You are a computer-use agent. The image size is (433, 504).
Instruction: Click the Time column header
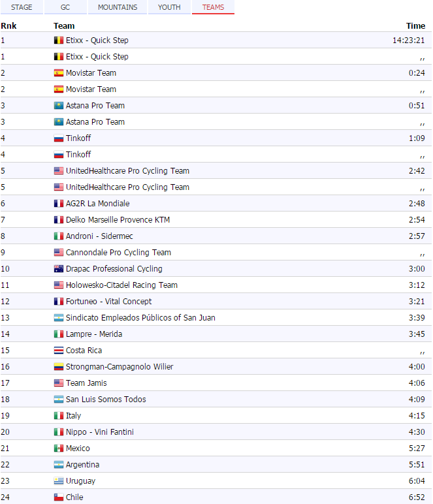pos(415,26)
